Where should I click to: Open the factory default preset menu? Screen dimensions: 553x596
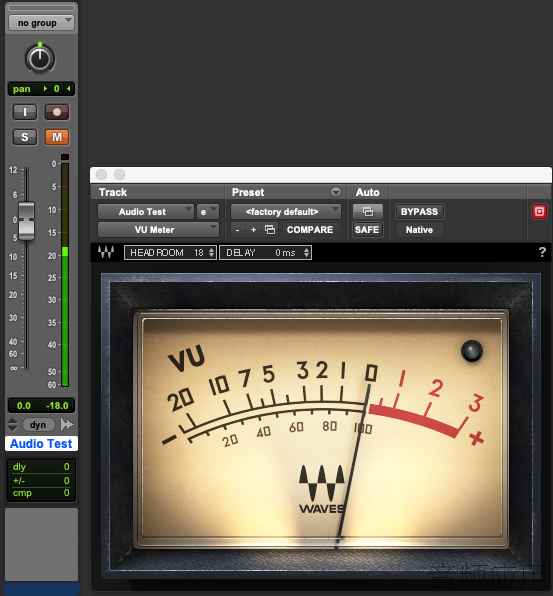click(286, 212)
